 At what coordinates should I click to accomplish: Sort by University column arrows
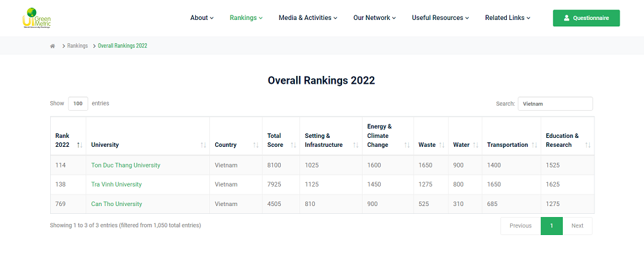click(x=204, y=145)
